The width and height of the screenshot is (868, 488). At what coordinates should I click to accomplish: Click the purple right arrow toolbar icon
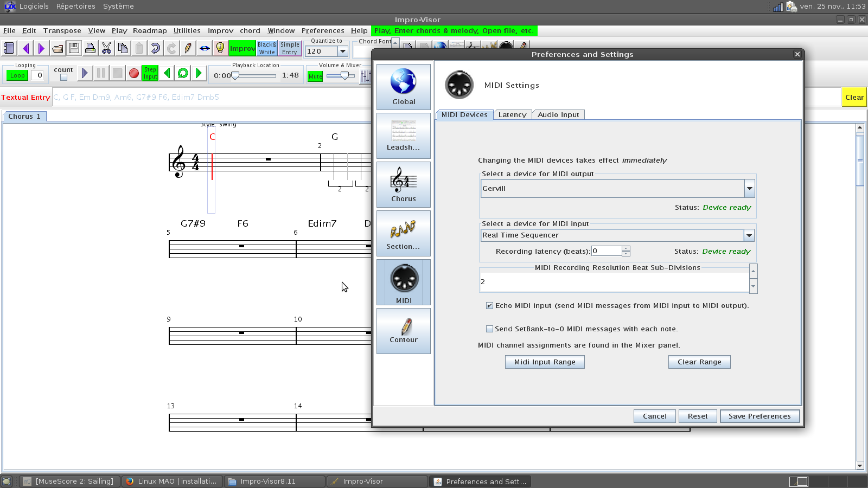pyautogui.click(x=41, y=48)
